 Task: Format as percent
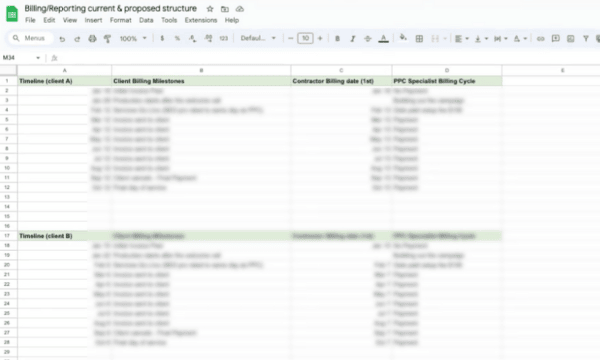(177, 39)
